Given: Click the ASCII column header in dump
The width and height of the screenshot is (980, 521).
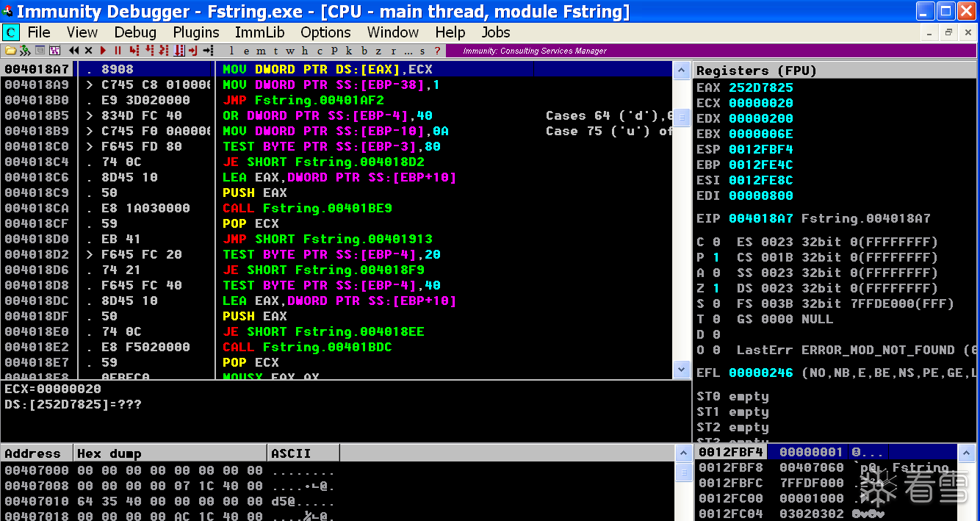Looking at the screenshot, I should [303, 453].
